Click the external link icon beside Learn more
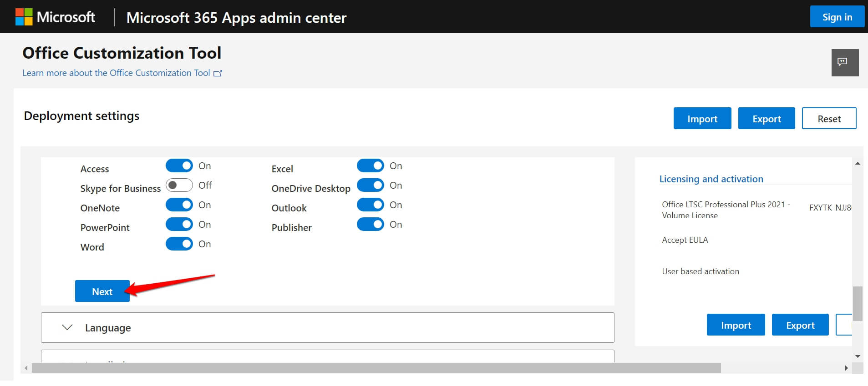 tap(218, 73)
